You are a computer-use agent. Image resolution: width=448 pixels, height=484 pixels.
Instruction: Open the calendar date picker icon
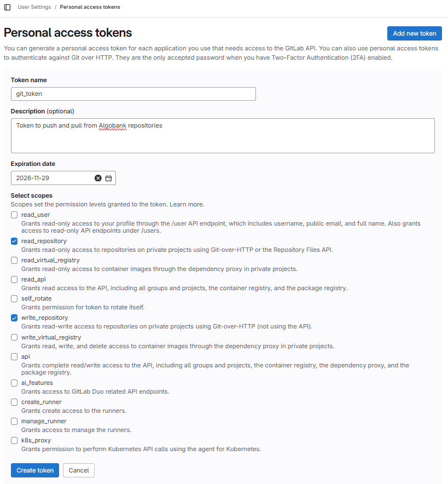tap(109, 178)
